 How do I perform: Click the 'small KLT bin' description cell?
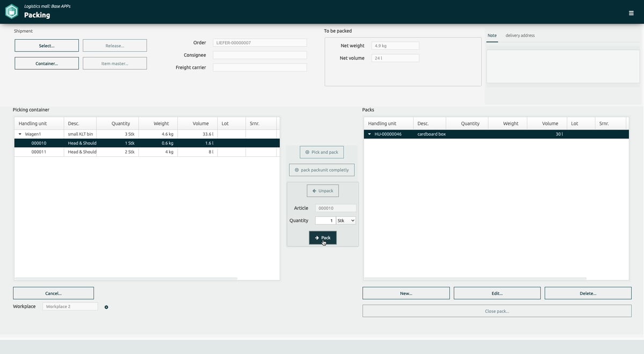80,134
